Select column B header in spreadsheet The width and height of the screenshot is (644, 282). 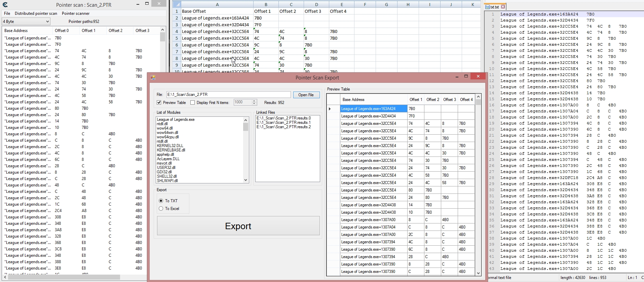(266, 4)
